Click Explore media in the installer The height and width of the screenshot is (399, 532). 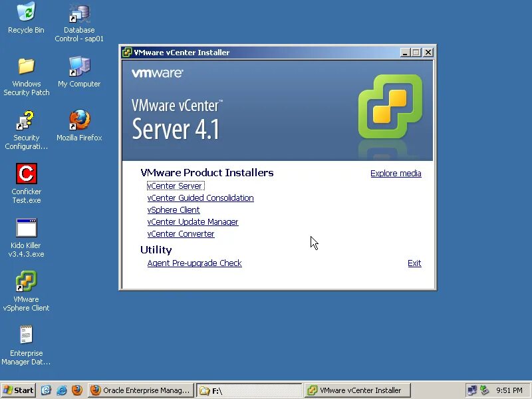click(396, 173)
